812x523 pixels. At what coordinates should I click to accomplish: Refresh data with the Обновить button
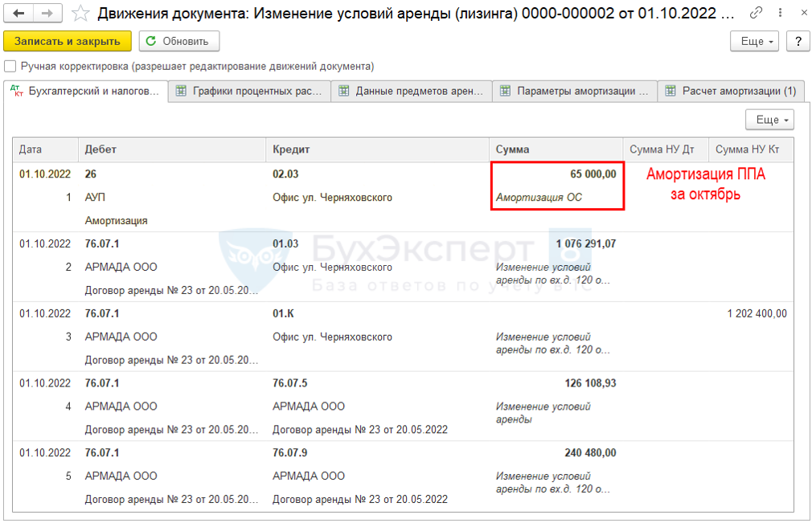pyautogui.click(x=179, y=42)
